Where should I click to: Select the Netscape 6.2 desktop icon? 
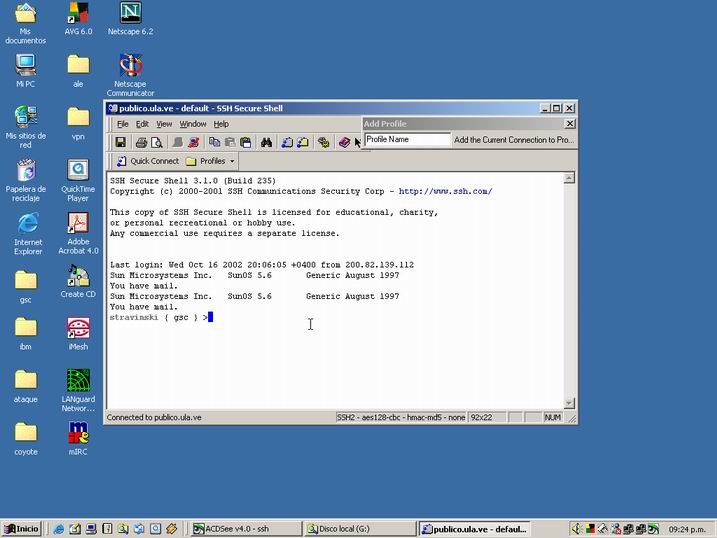(130, 19)
